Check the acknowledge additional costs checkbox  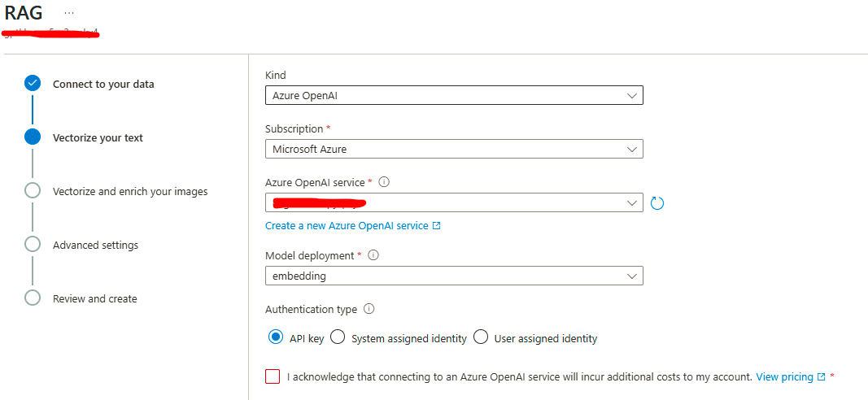pyautogui.click(x=273, y=376)
